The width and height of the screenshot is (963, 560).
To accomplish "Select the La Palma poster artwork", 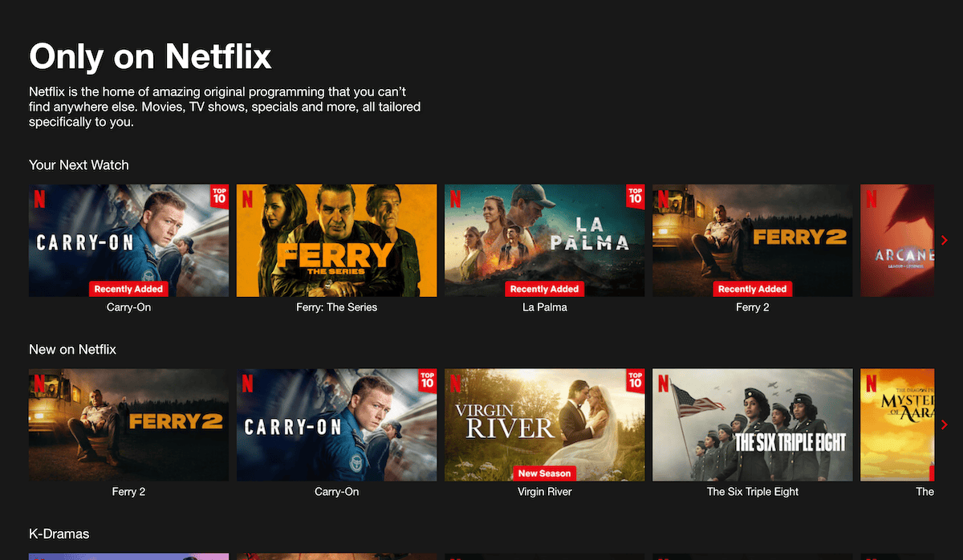I will 545,241.
